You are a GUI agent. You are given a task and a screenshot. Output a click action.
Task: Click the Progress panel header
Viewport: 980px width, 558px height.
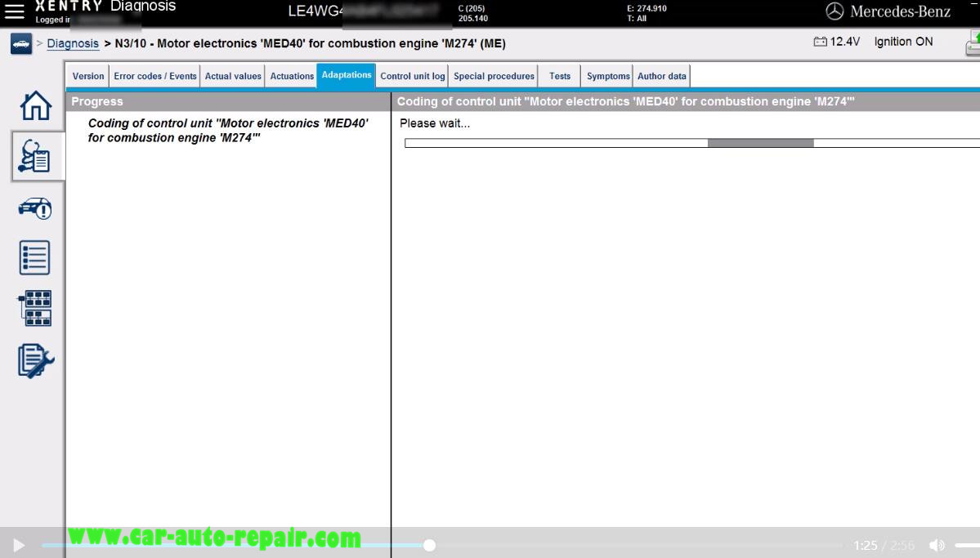228,101
